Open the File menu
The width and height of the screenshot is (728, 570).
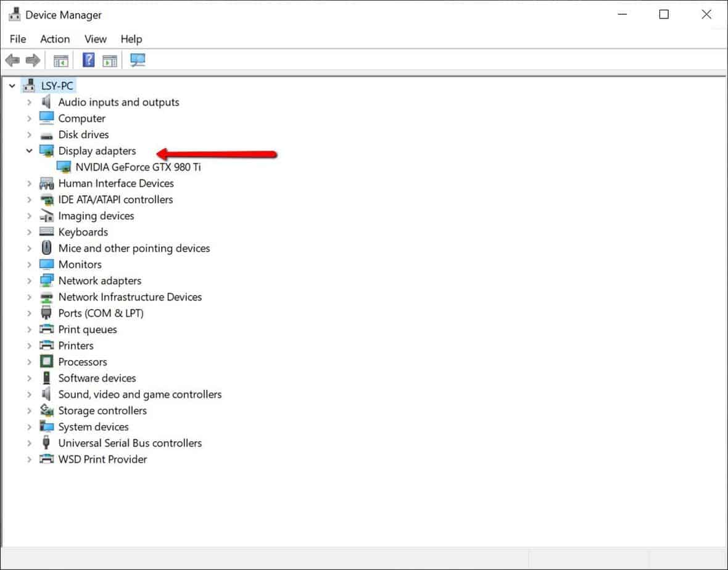[18, 39]
